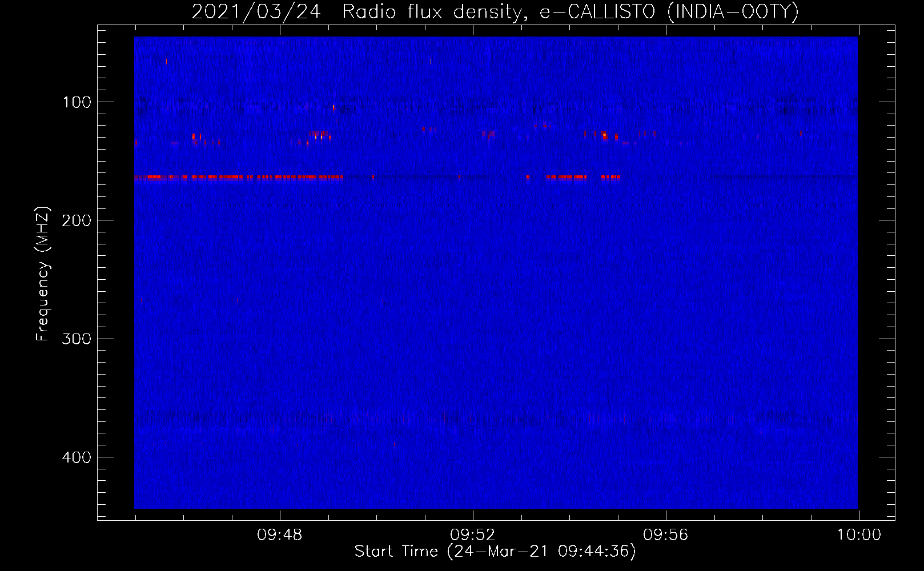Screen dimensions: 924x571
Task: Select the Start Time axis caption
Action: (495, 552)
